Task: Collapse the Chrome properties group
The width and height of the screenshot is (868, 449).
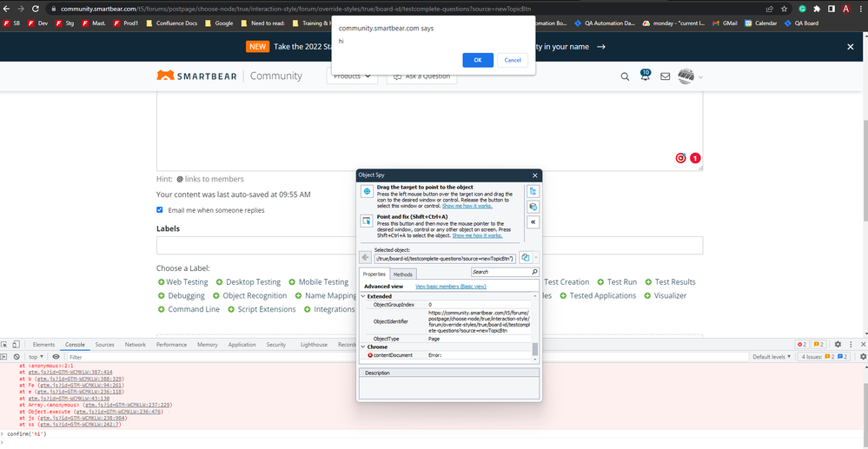Action: 363,347
